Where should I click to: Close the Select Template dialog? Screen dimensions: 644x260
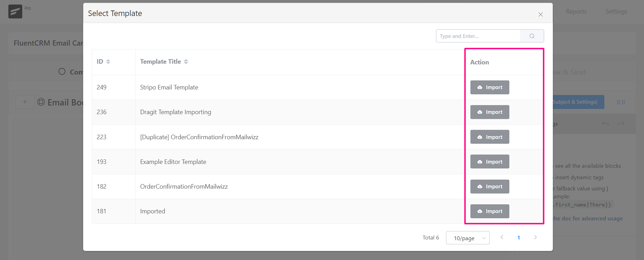pos(541,14)
